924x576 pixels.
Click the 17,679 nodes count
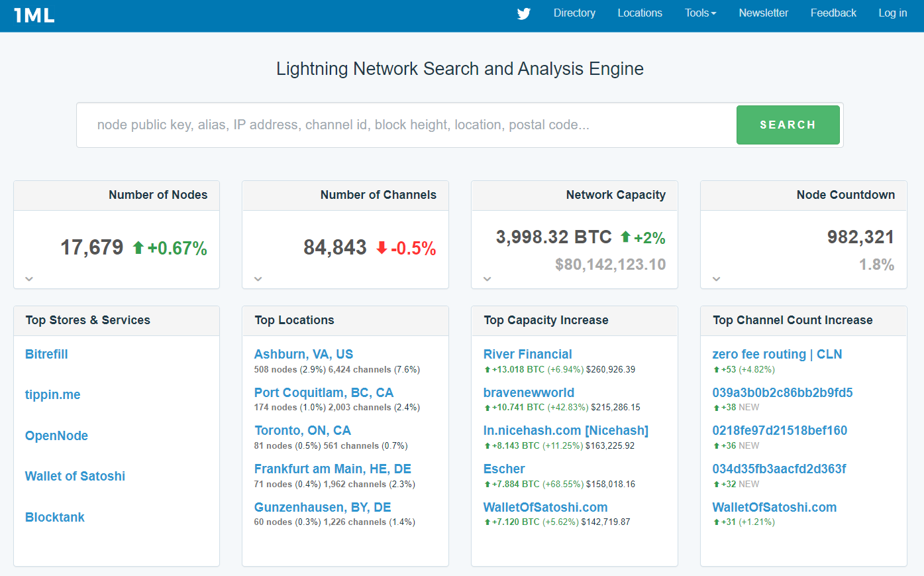pos(92,247)
